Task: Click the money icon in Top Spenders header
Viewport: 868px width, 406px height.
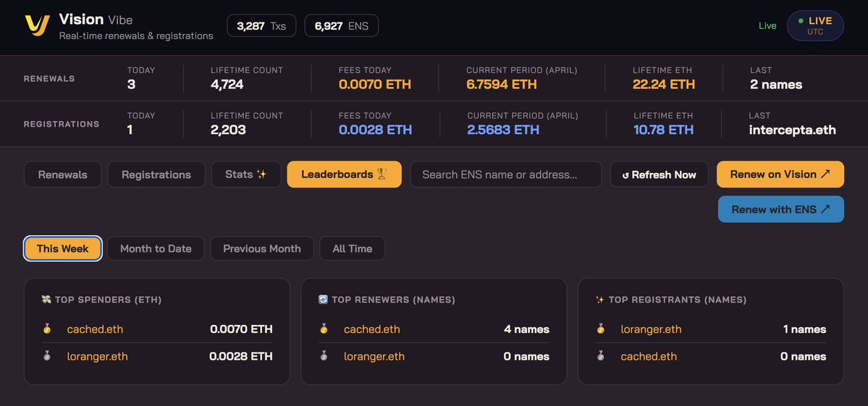Action: point(46,300)
